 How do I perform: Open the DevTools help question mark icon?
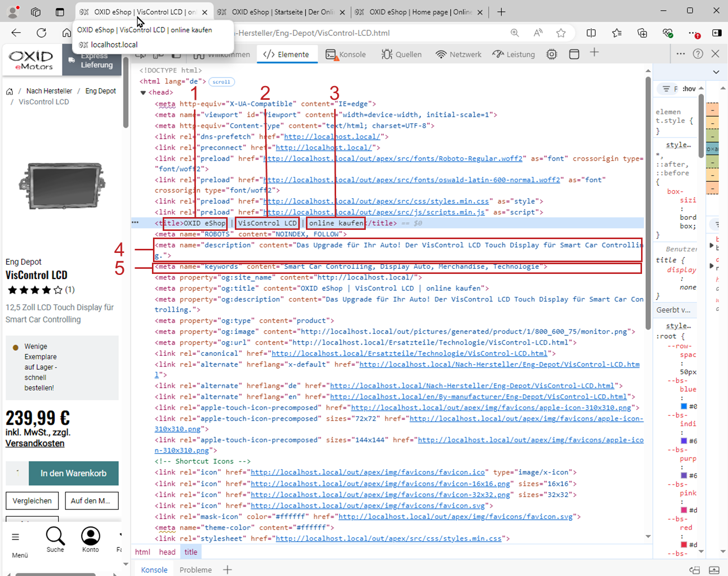tap(698, 54)
